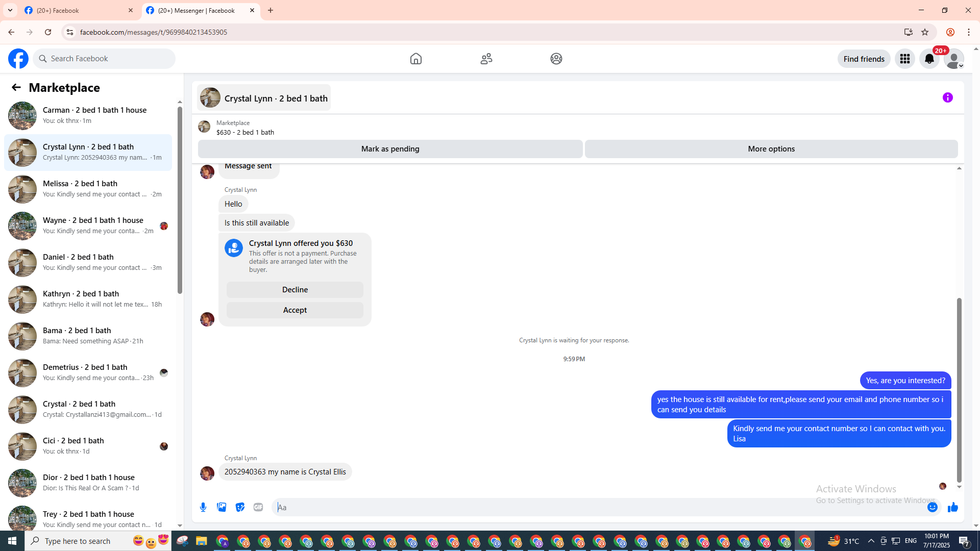980x551 pixels.
Task: Send a thumbs-up like
Action: [x=953, y=507]
